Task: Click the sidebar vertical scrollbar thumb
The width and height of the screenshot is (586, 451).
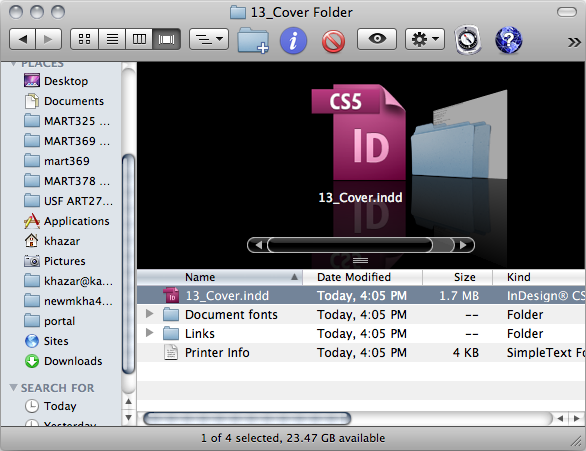Action: pyautogui.click(x=129, y=264)
